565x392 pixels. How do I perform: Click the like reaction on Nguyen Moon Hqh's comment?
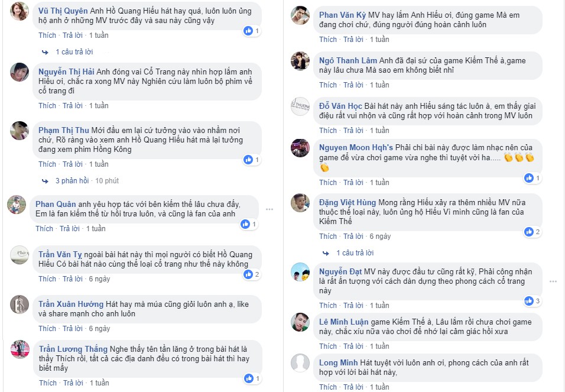coord(529,178)
